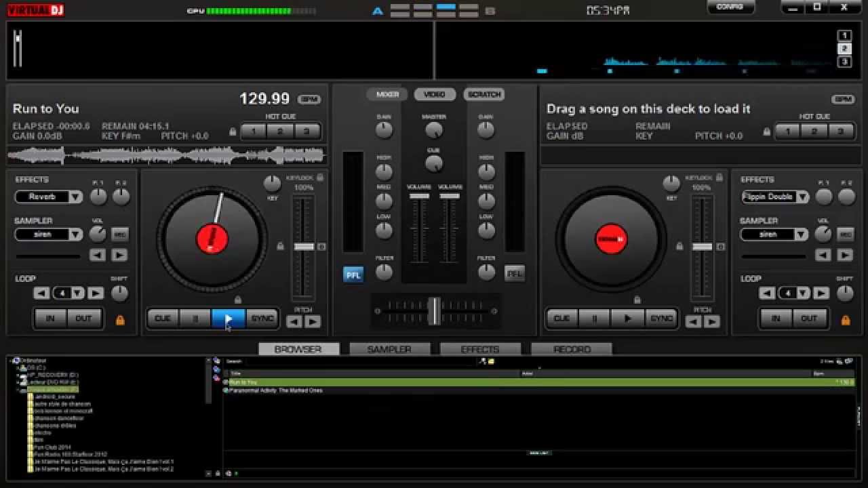Toggle keylock on the right deck
Viewport: 868px width, 488px height.
[719, 178]
